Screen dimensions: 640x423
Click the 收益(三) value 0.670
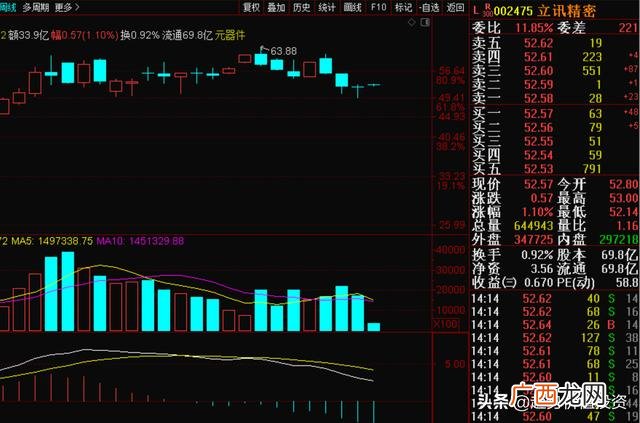(539, 283)
